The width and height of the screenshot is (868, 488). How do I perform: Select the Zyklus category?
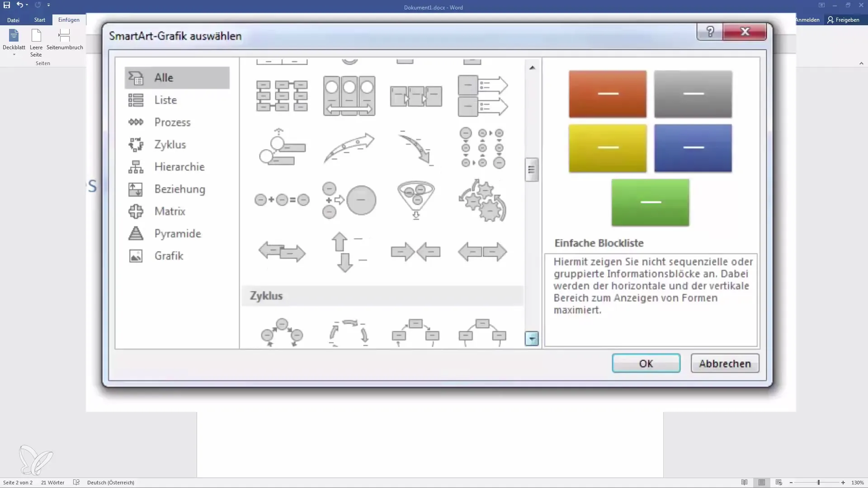pos(177,145)
